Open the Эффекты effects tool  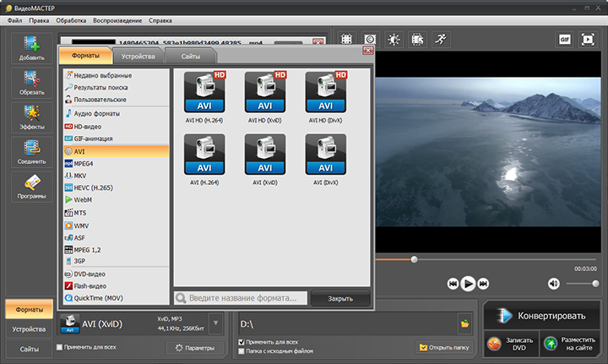32,117
